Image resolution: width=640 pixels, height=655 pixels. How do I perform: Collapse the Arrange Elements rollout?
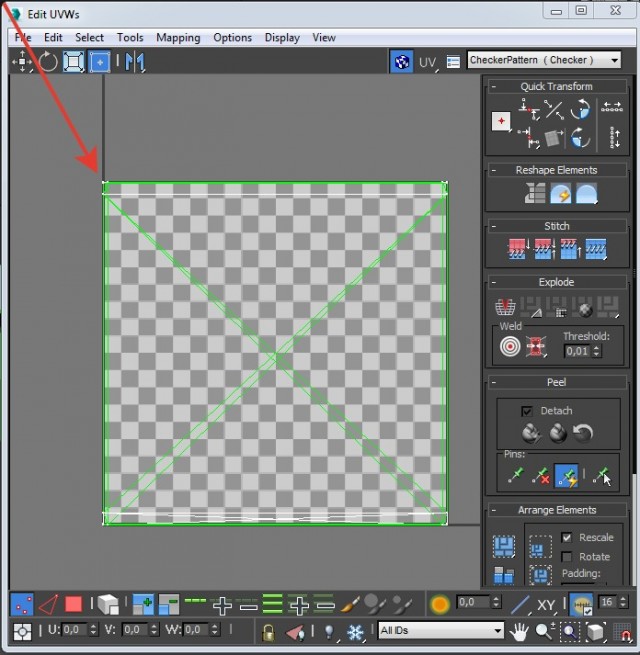point(494,510)
